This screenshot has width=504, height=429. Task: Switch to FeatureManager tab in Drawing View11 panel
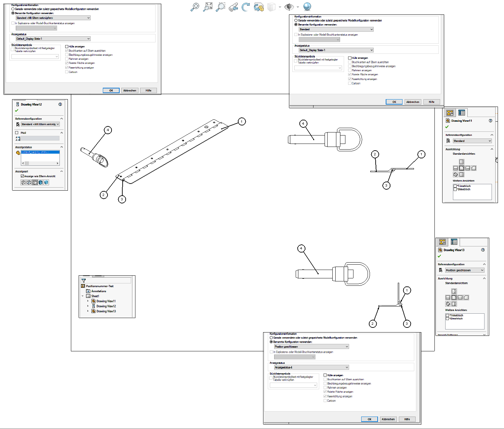coord(450,113)
